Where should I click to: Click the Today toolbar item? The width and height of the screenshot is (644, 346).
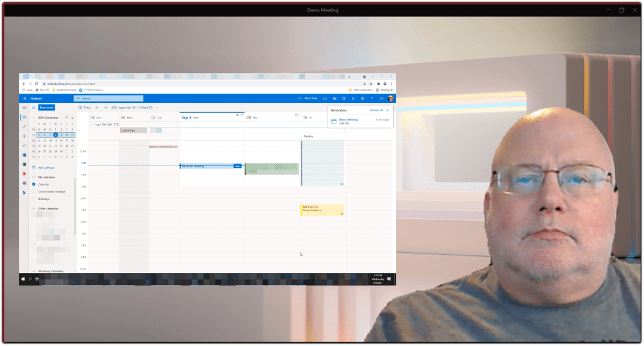click(x=84, y=108)
